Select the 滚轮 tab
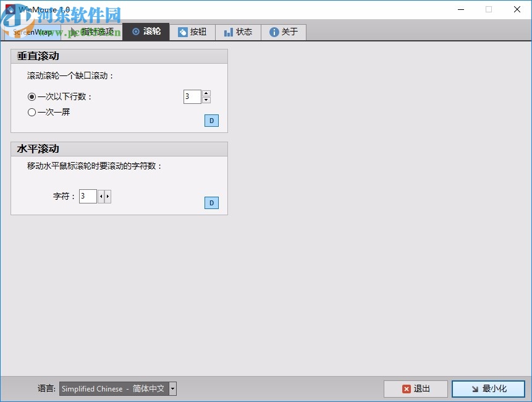 pos(146,32)
